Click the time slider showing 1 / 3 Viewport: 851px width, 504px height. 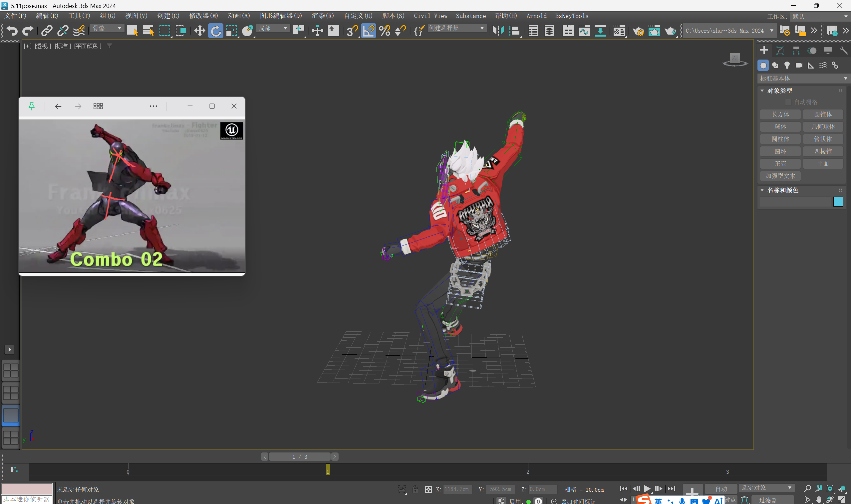click(x=300, y=457)
